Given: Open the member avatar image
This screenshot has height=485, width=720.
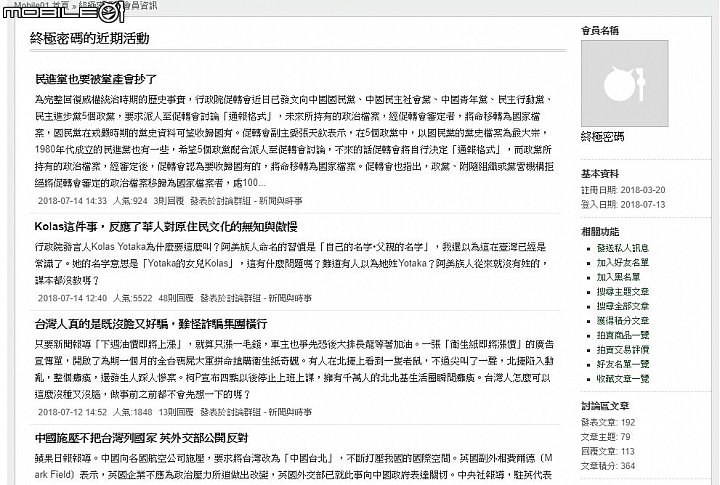Looking at the screenshot, I should (624, 83).
